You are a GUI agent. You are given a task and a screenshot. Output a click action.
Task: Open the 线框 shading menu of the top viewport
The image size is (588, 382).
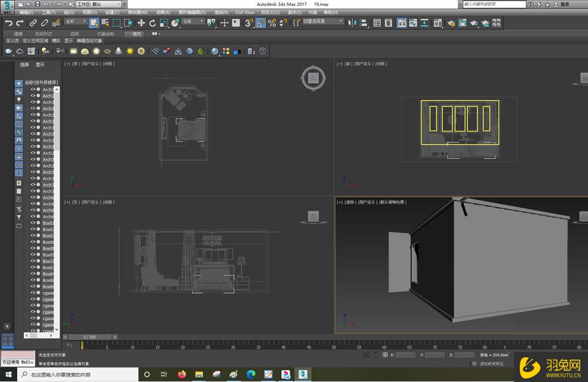pos(110,63)
